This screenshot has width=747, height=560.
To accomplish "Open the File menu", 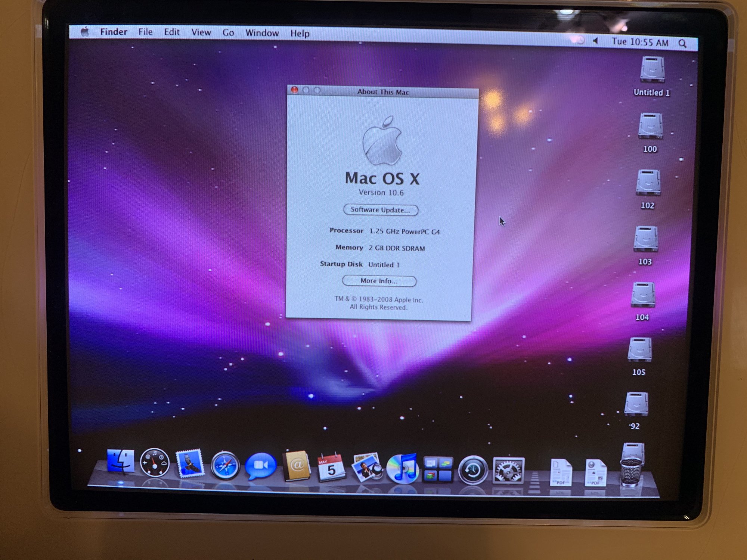I will 145,32.
